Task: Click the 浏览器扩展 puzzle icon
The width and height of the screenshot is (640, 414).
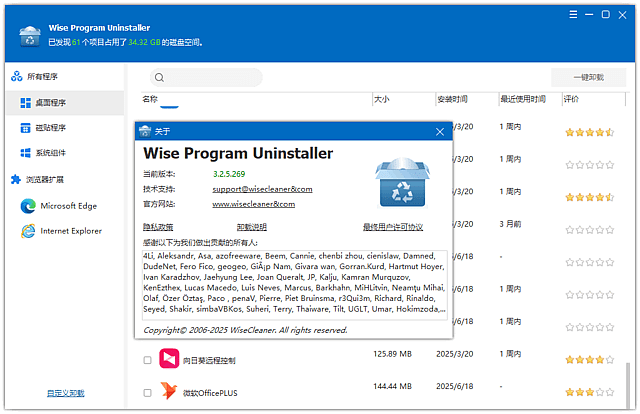Action: click(x=15, y=180)
